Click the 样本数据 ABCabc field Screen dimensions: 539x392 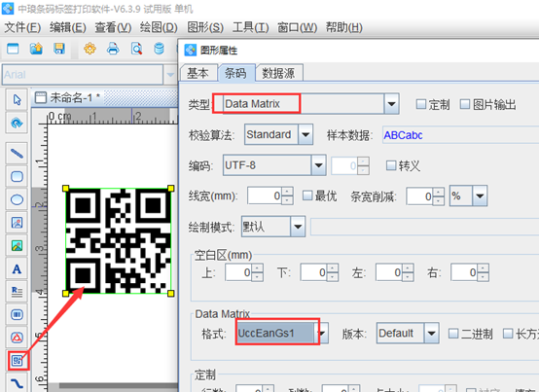click(460, 134)
